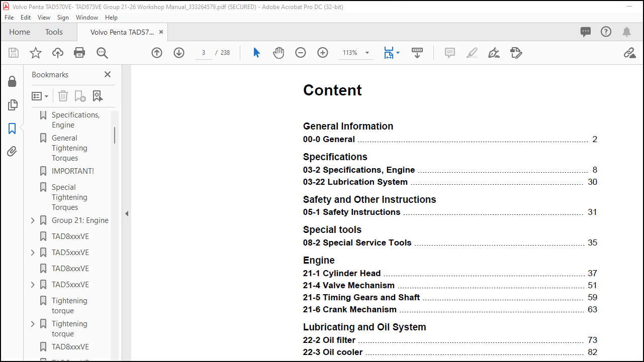Screen dimensions: 644x362
Task: Open bookmarks options dropdown menu
Action: tap(40, 96)
